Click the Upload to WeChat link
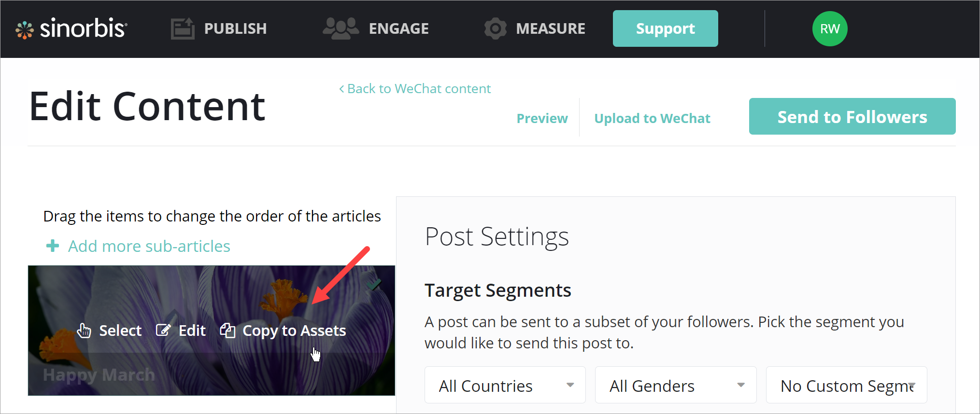 [x=652, y=118]
